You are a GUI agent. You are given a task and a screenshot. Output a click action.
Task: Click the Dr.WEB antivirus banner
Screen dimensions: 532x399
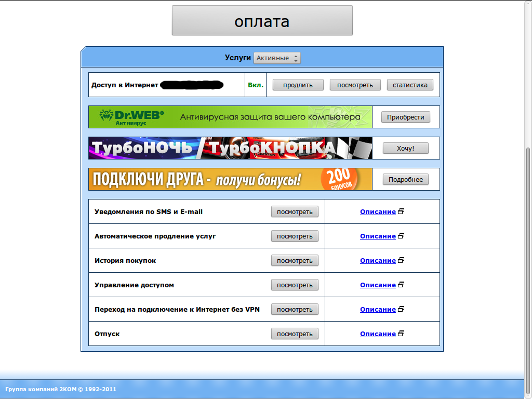tap(230, 117)
